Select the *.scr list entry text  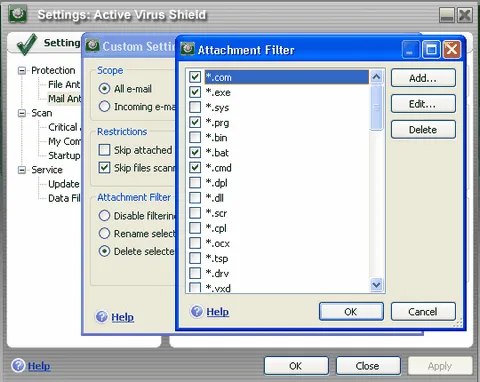click(x=216, y=213)
